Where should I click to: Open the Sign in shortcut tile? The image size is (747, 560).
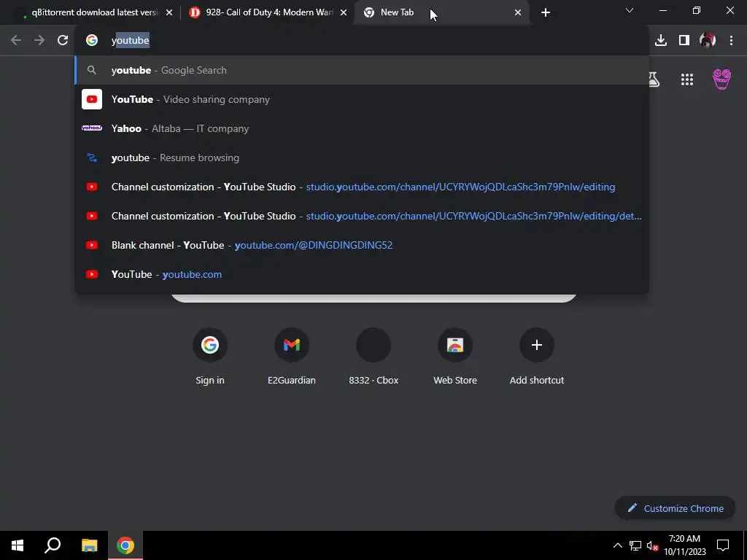pyautogui.click(x=210, y=357)
